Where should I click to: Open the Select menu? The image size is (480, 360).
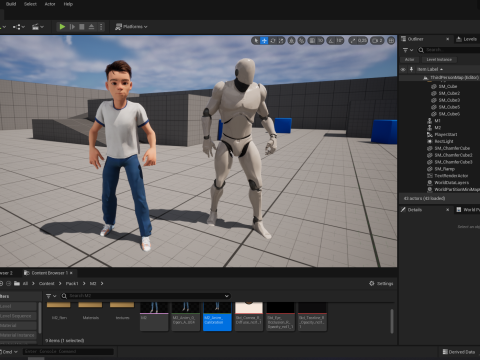coord(30,4)
